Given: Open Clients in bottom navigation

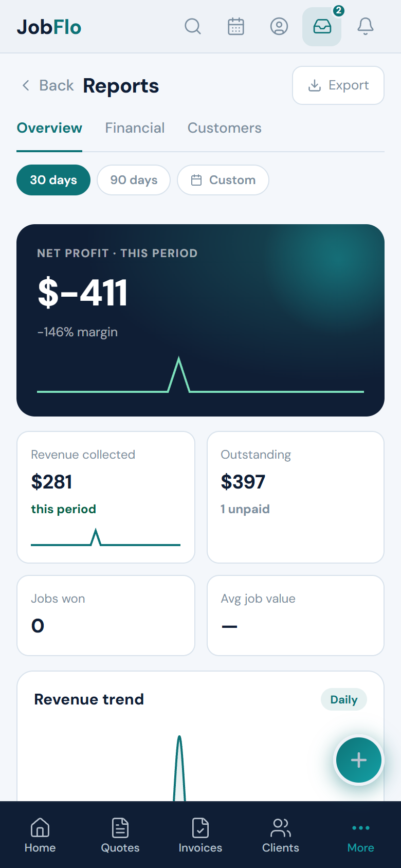Looking at the screenshot, I should (281, 835).
